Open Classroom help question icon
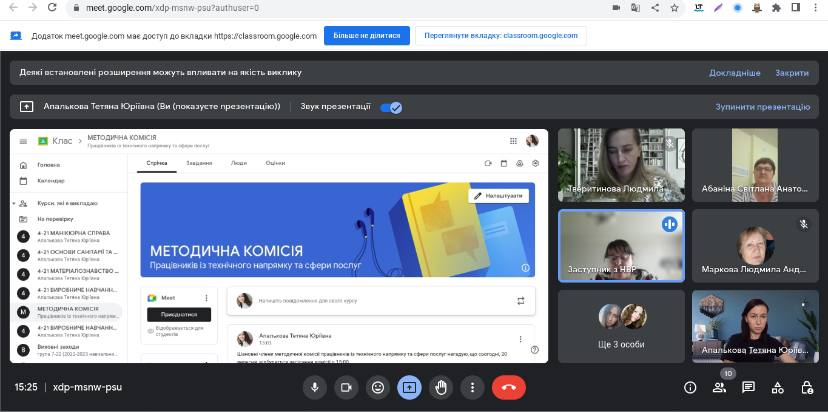The image size is (828, 412). [x=534, y=350]
